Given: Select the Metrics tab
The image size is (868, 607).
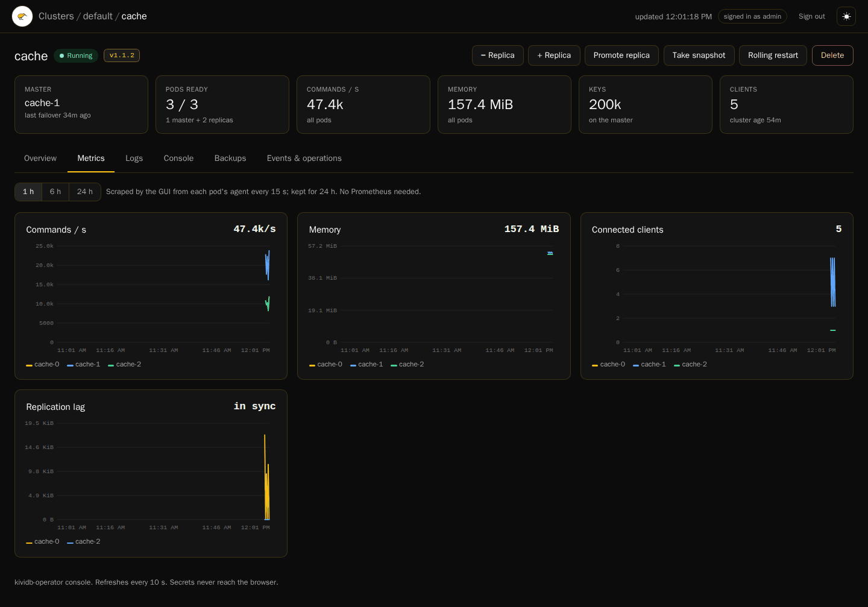Looking at the screenshot, I should click(x=91, y=159).
